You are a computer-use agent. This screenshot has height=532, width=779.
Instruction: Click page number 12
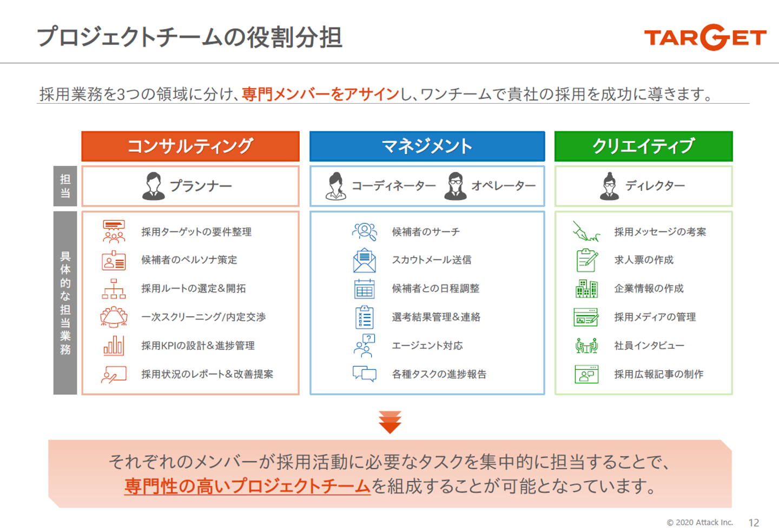(x=754, y=523)
